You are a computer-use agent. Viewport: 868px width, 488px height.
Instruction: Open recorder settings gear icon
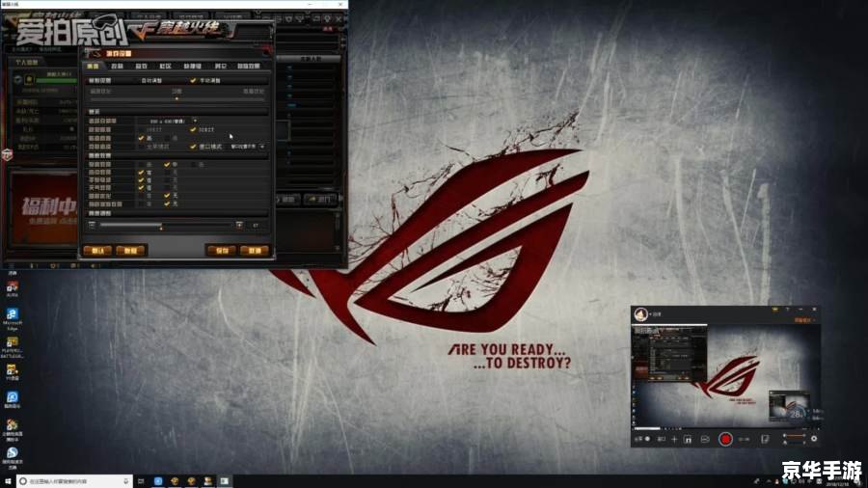pyautogui.click(x=814, y=439)
